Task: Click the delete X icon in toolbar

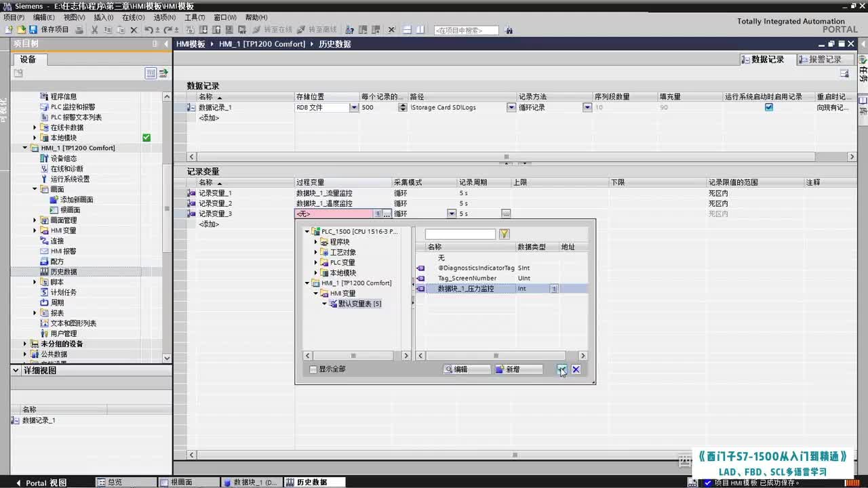Action: pyautogui.click(x=134, y=30)
